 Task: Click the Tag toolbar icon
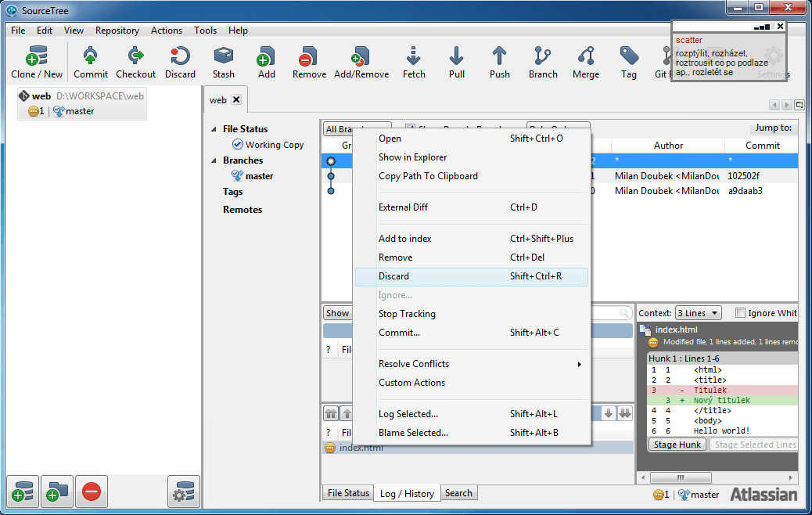tap(629, 56)
